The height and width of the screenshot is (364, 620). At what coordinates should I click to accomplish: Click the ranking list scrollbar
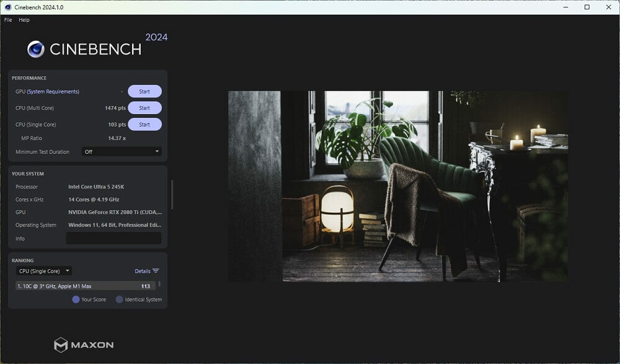pyautogui.click(x=159, y=284)
